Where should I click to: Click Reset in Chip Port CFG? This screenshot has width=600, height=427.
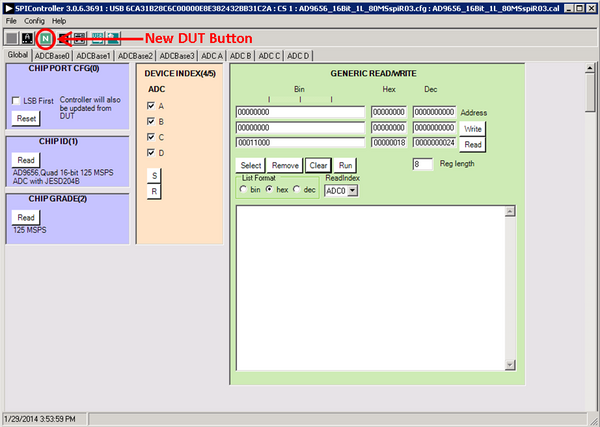click(x=26, y=119)
